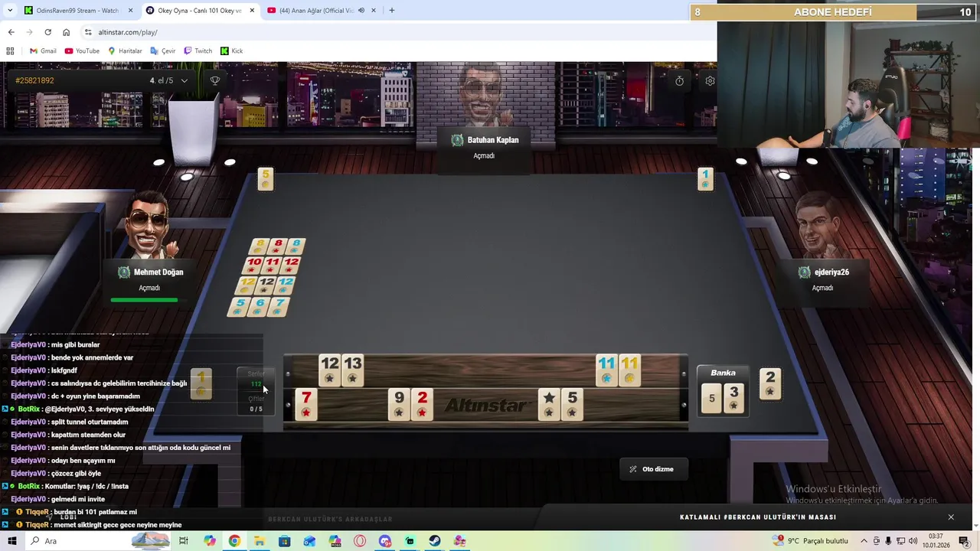Click the blue 1 discard tile near ejderiya26
The image size is (980, 551).
705,179
